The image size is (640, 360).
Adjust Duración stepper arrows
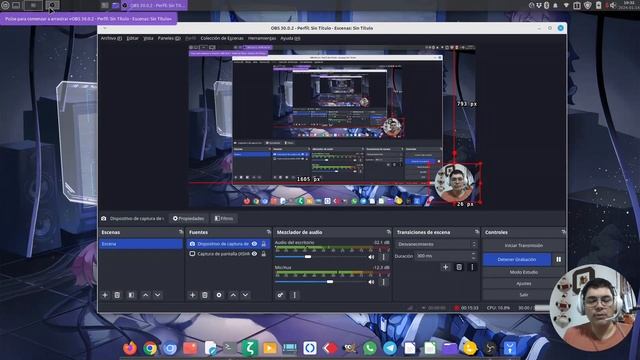(473, 256)
